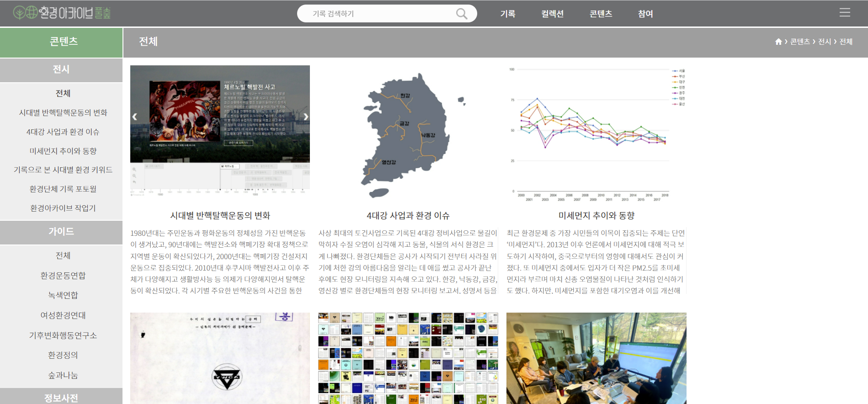
Task: Open the 컬렉션 menu
Action: click(x=552, y=14)
